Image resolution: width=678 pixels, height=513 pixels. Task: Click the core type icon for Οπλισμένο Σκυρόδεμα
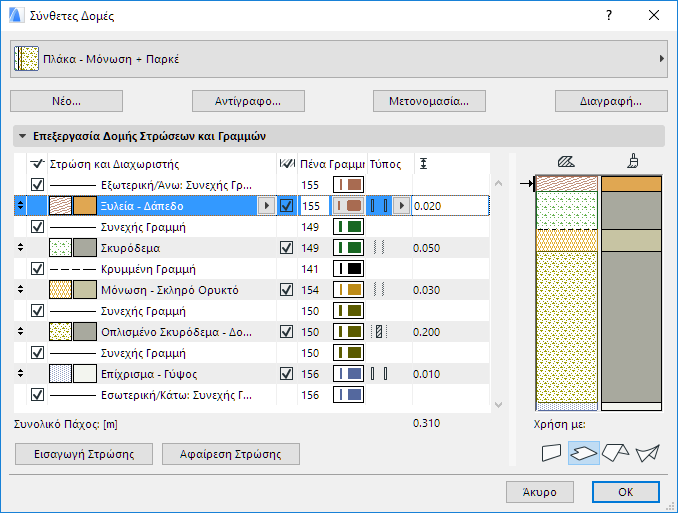[x=379, y=332]
